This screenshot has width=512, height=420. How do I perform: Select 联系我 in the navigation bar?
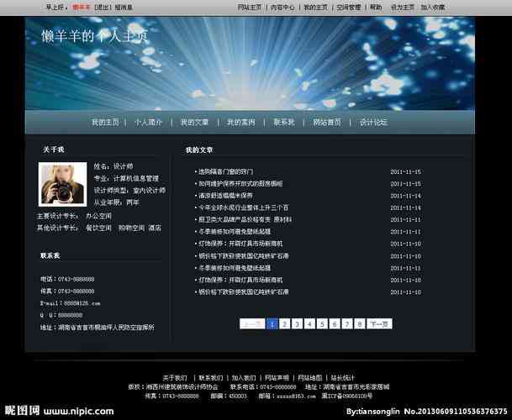click(283, 122)
